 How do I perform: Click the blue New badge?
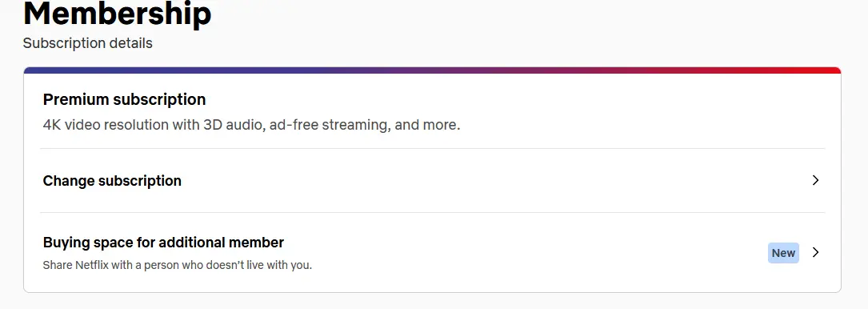[x=783, y=252]
